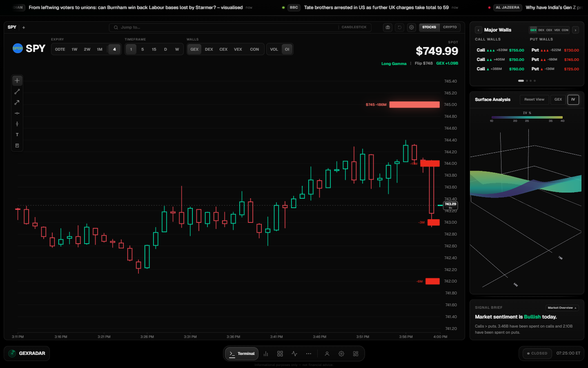Pick the text annotation tool
The image size is (588, 368).
[17, 135]
